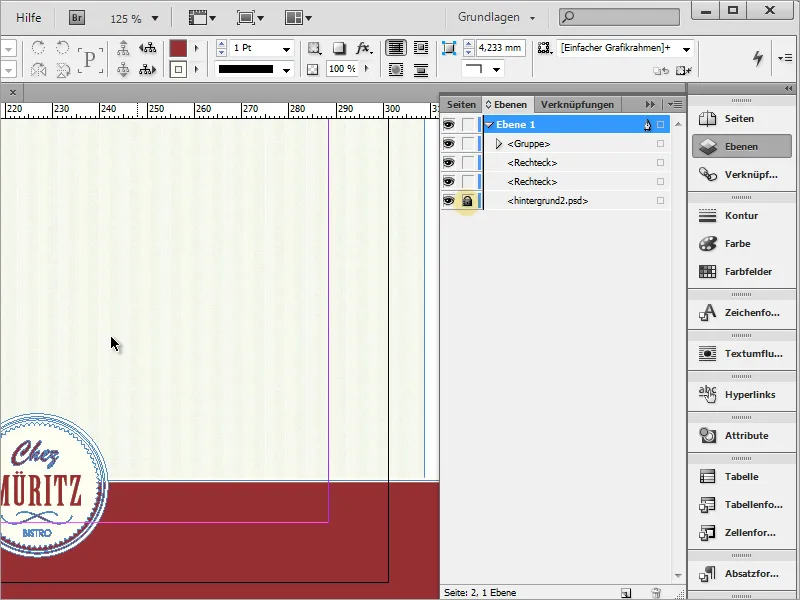Click the opacity 100 % field
Image resolution: width=800 pixels, height=600 pixels.
click(x=342, y=69)
